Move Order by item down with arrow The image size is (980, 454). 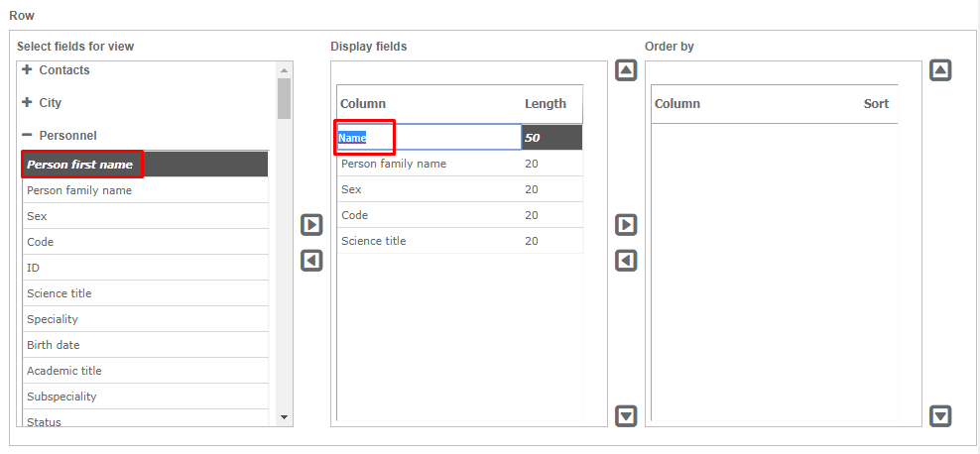coord(940,415)
